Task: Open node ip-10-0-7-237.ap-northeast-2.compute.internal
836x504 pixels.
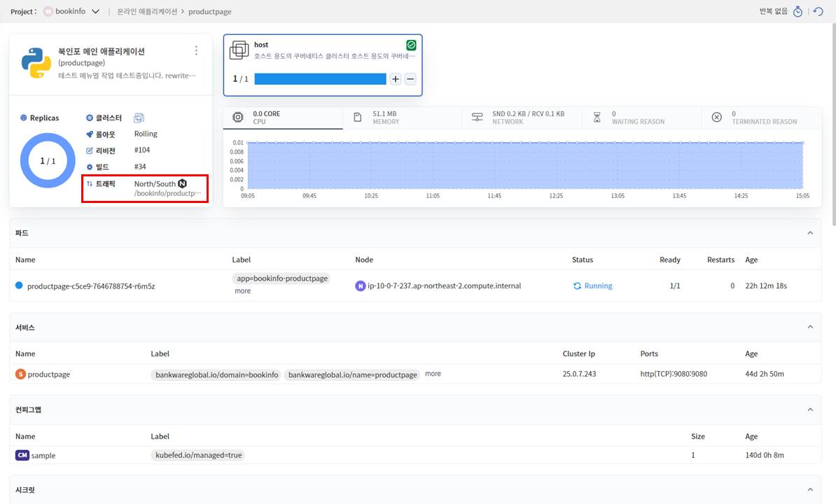Action: point(444,286)
